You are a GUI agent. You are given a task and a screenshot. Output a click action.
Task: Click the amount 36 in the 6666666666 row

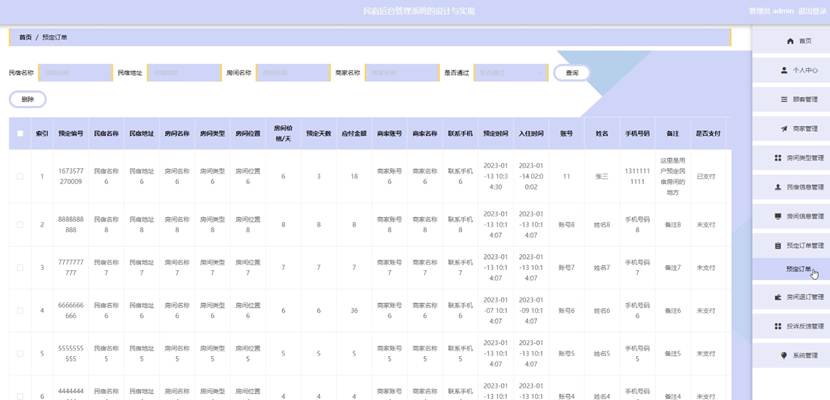point(354,311)
